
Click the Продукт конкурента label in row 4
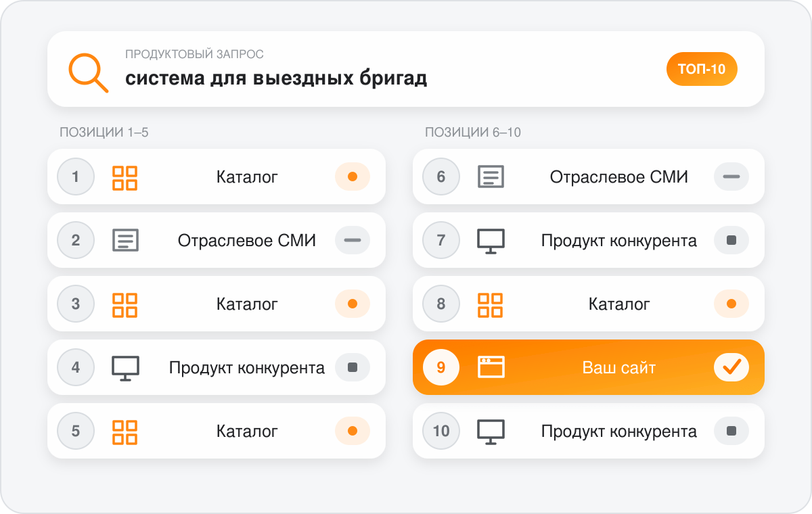point(247,368)
